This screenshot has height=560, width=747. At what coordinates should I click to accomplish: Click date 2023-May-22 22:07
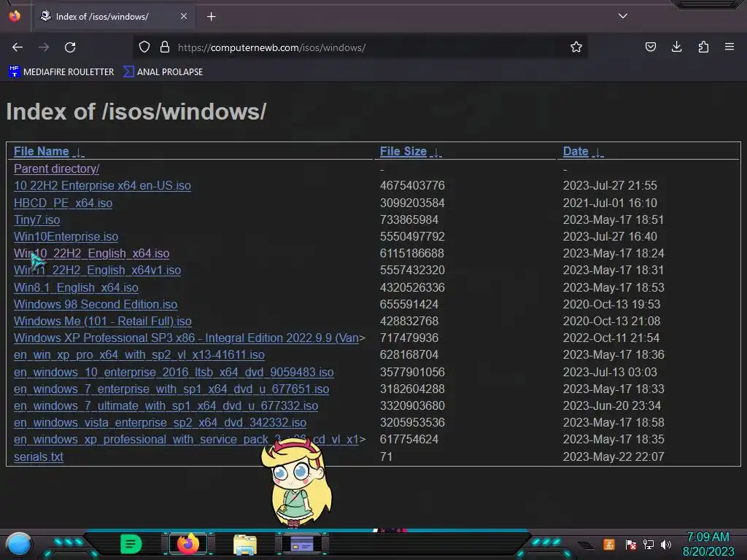[x=614, y=456]
